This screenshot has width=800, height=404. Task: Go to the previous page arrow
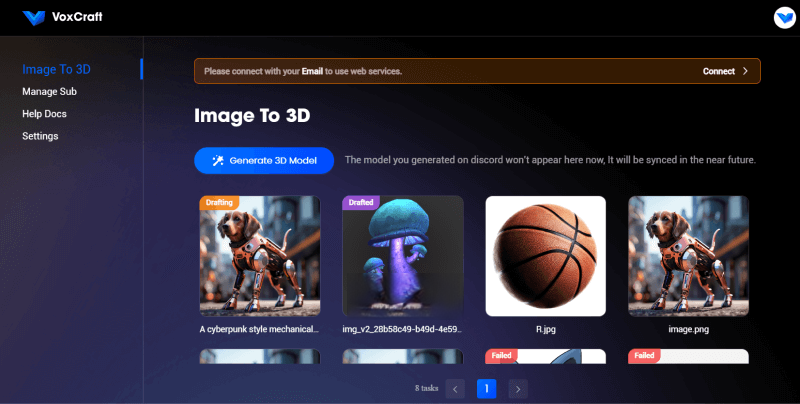click(x=456, y=388)
